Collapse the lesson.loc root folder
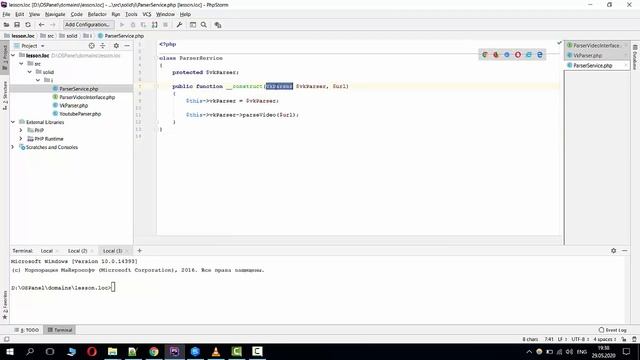The width and height of the screenshot is (640, 360). pyautogui.click(x=13, y=55)
